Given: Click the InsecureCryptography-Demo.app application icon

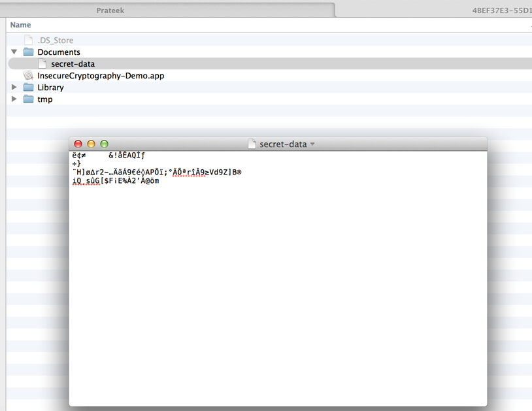Looking at the screenshot, I should tap(28, 76).
